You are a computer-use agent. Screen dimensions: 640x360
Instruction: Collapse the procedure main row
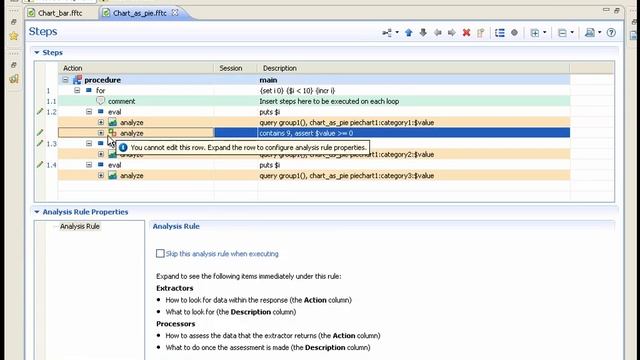(x=65, y=80)
